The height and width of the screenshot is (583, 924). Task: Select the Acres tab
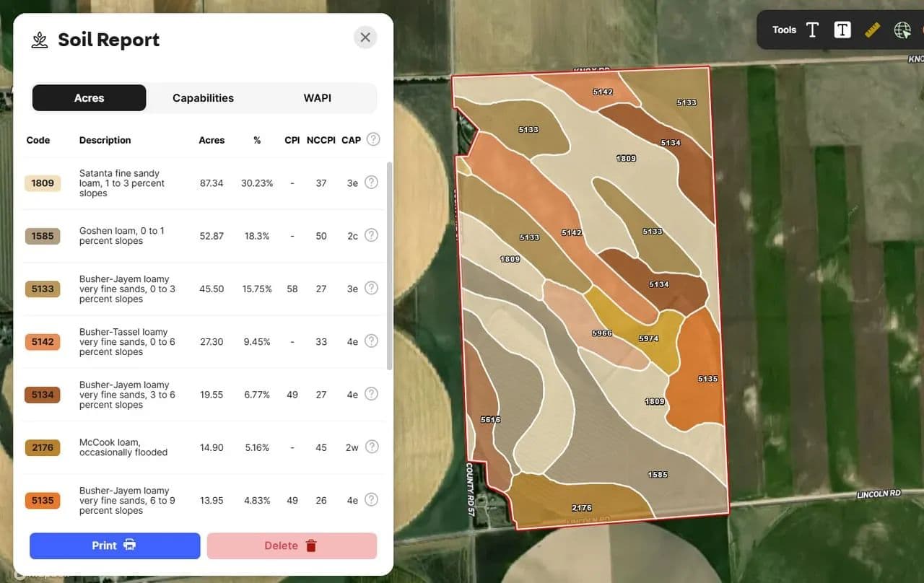[x=90, y=98]
